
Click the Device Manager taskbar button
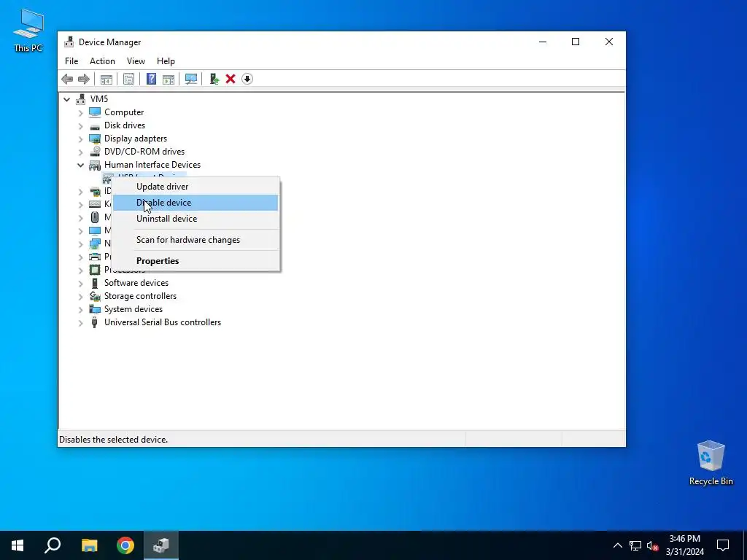point(161,545)
